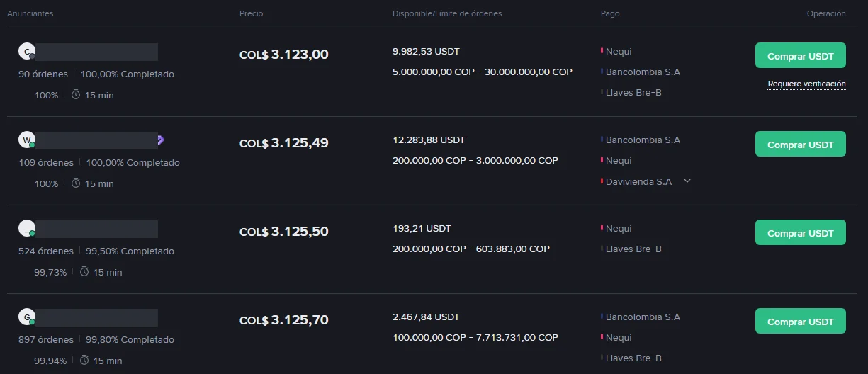This screenshot has height=374, width=868.
Task: Click Llaves Bre-B payment in first row
Action: 633,92
